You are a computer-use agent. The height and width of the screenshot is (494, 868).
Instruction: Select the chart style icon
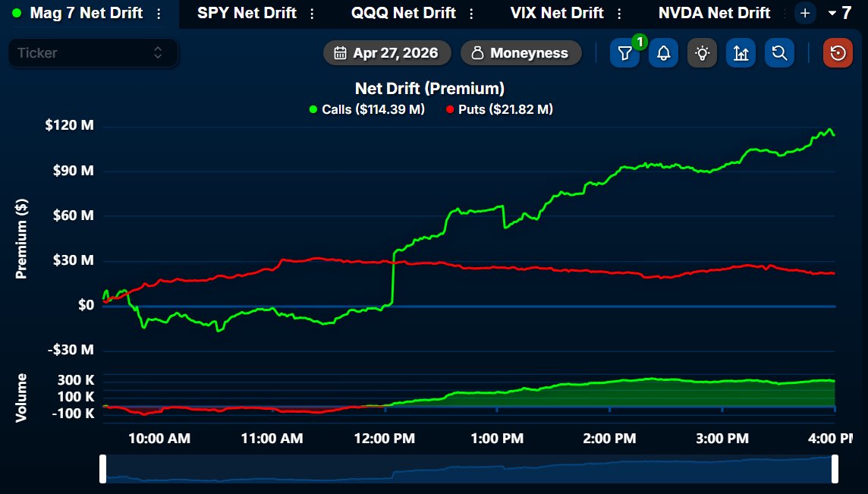coord(741,53)
